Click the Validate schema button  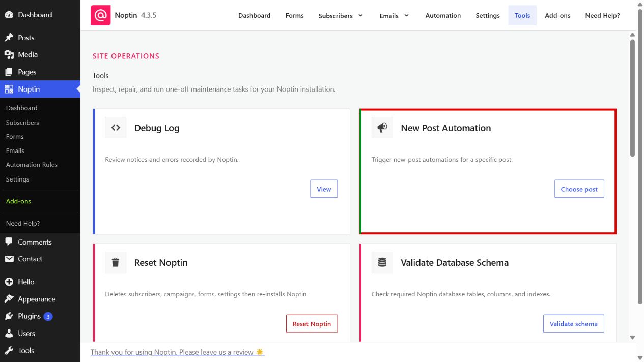point(574,323)
